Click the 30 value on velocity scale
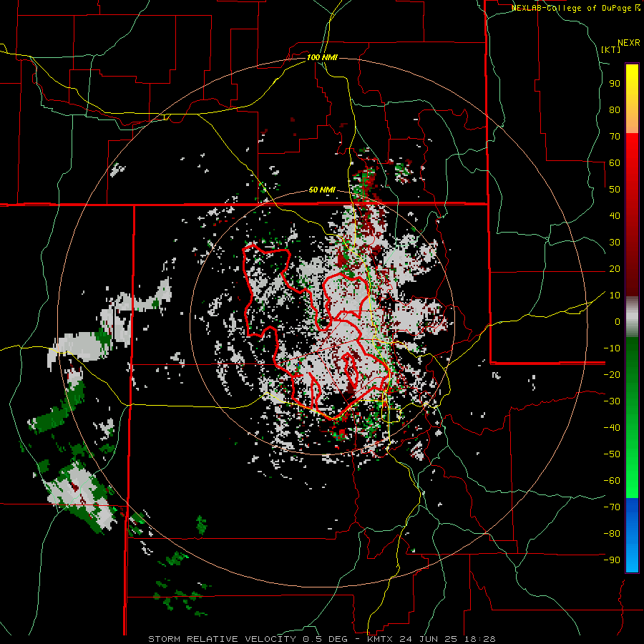The image size is (644, 644). pyautogui.click(x=615, y=243)
